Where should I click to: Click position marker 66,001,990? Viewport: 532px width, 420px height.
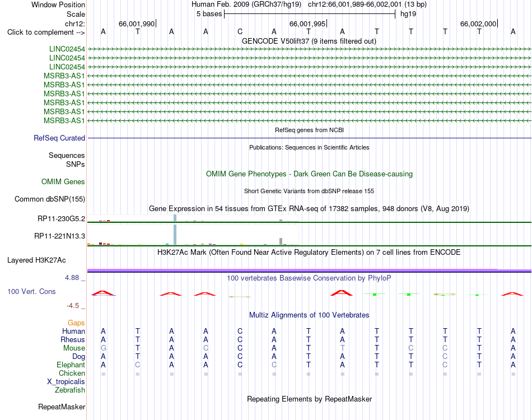pos(137,24)
